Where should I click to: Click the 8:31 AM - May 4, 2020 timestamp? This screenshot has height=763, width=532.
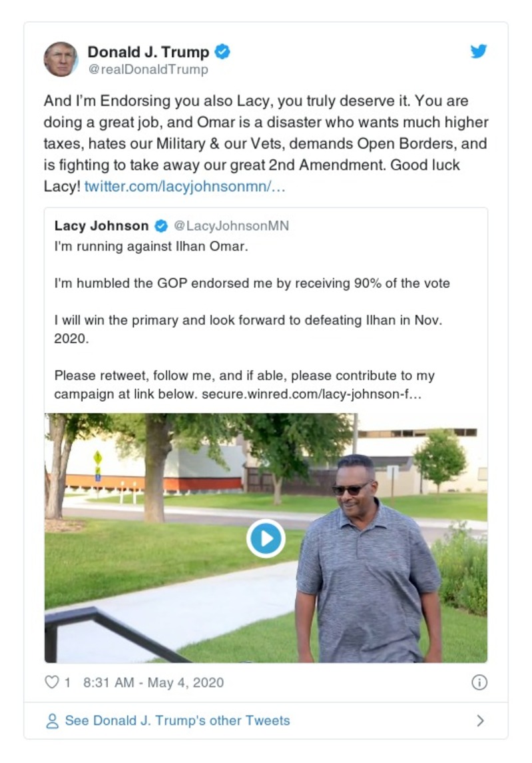(x=153, y=682)
